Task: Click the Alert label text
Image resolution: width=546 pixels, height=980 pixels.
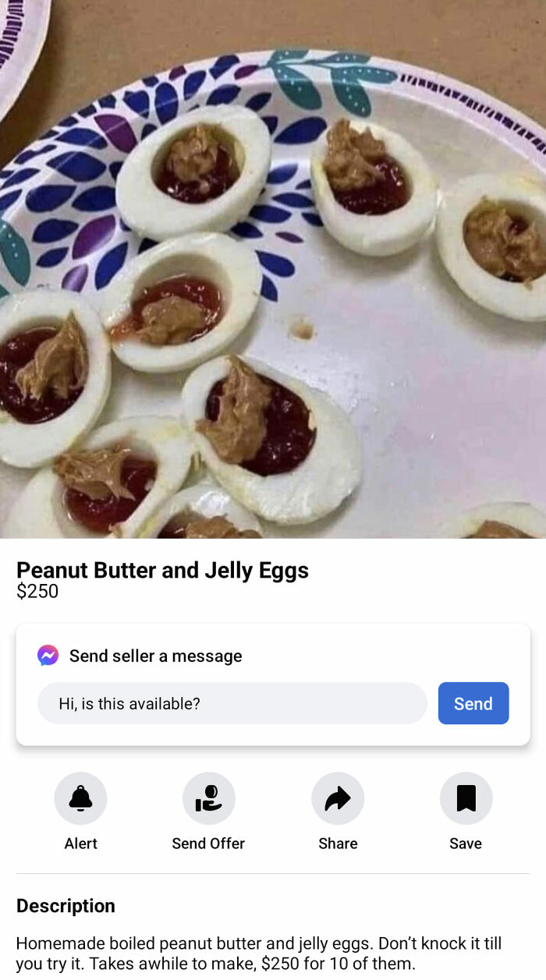Action: pyautogui.click(x=80, y=843)
